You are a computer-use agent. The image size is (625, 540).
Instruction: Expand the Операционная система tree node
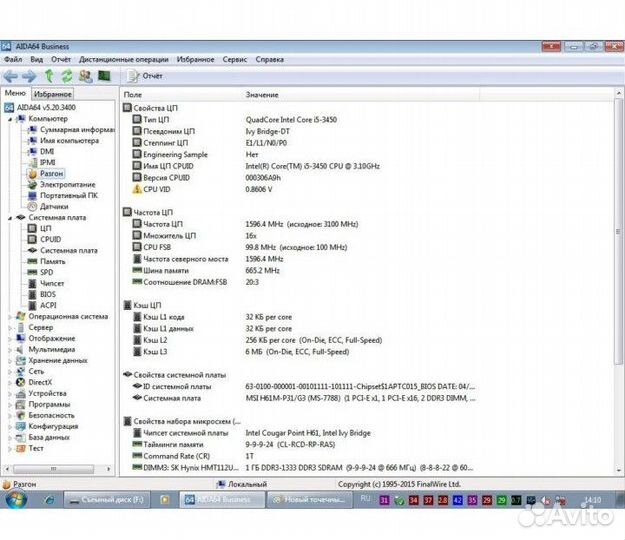pyautogui.click(x=9, y=316)
